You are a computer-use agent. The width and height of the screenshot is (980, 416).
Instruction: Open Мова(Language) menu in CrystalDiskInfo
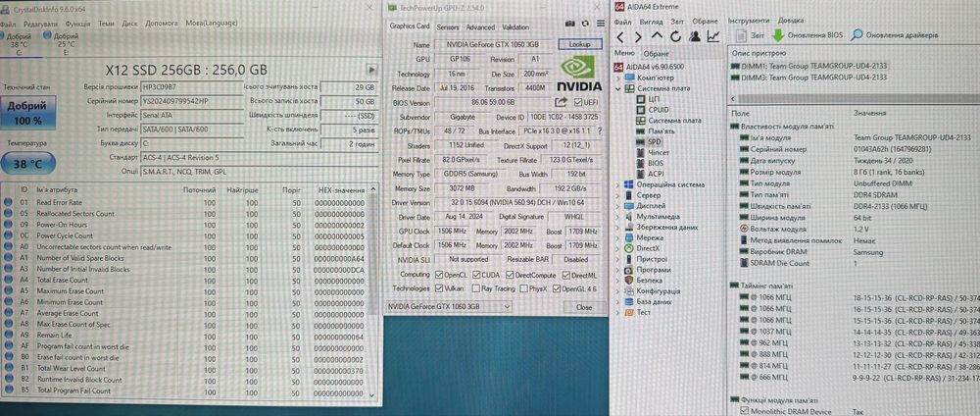tap(212, 24)
